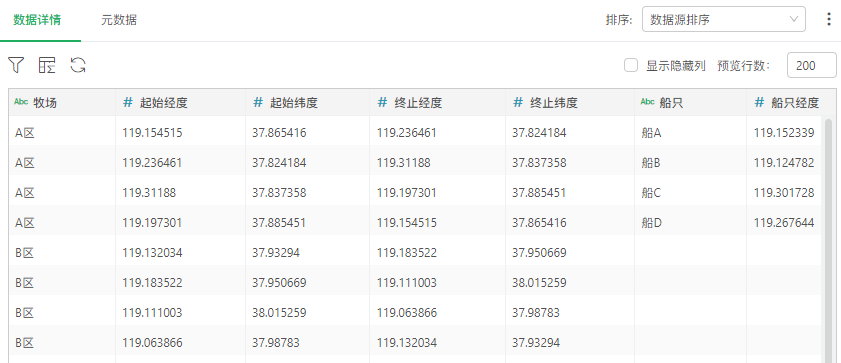This screenshot has height=363, width=841.
Task: Select the first B区 cell
Action: tap(62, 253)
